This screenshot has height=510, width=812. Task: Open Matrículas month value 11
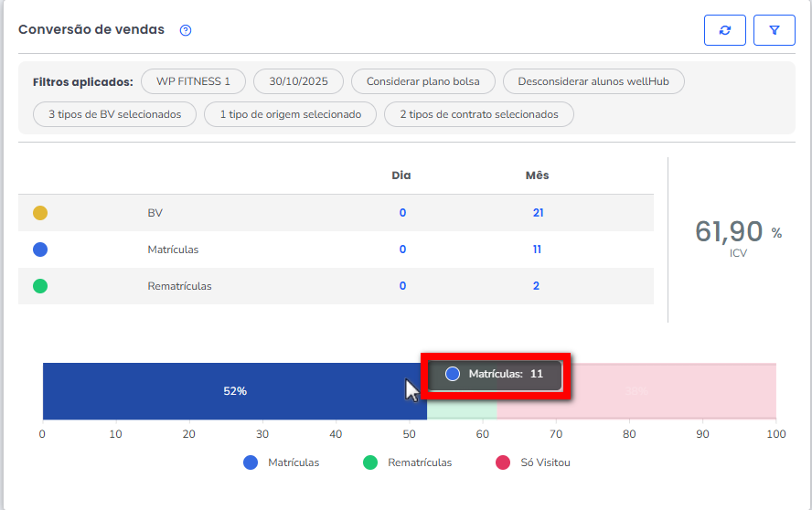[x=537, y=250]
